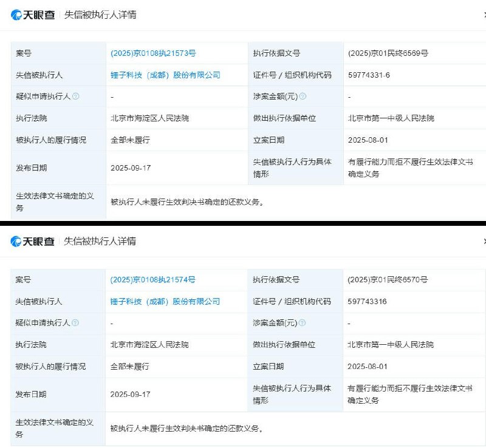
Task: Click 被执行人未履行生效判决书 sentence in top panel
Action: 187,202
